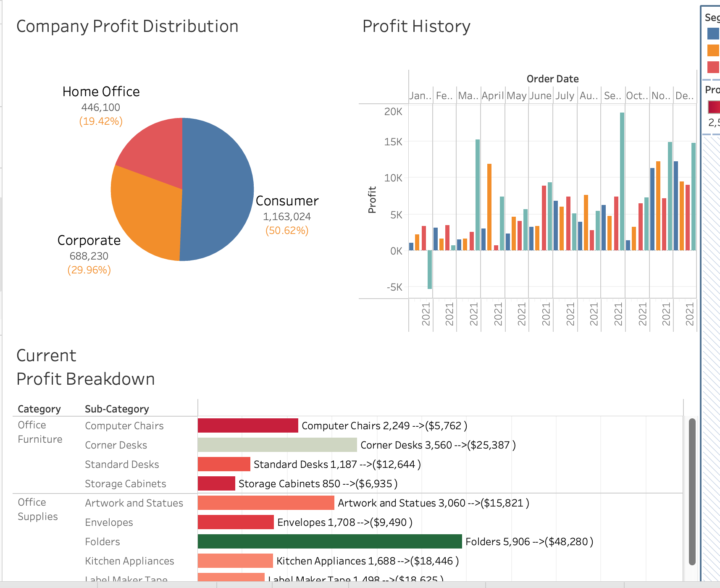Click the 446,100 Home Office value

(x=101, y=108)
